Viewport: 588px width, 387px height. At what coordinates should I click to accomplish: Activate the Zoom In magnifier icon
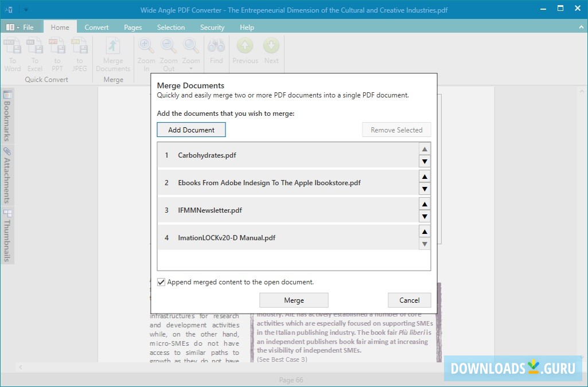tap(146, 46)
